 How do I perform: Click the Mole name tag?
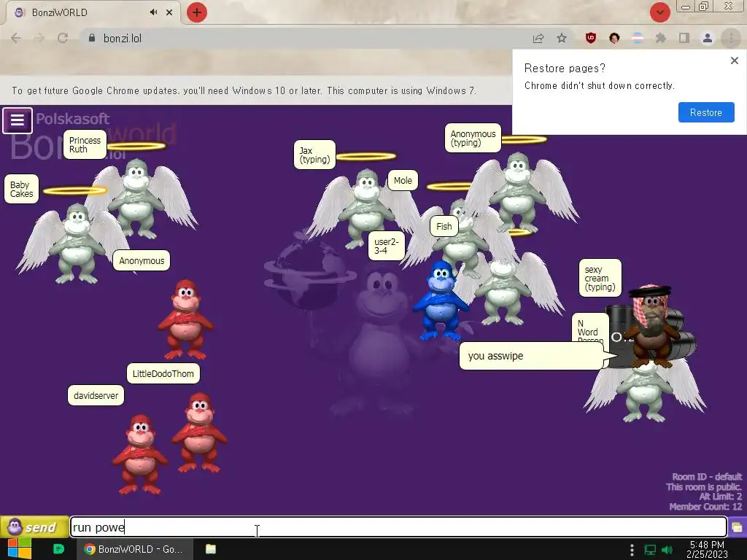pos(403,181)
